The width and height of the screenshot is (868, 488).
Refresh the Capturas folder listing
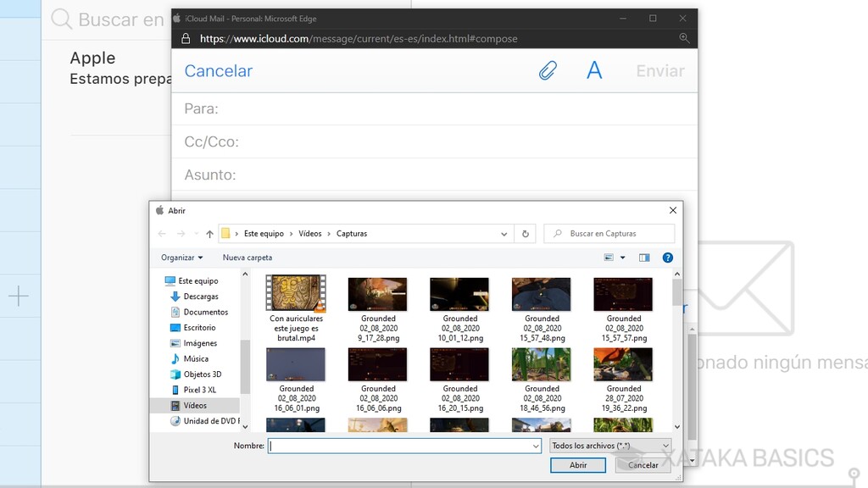[x=526, y=234]
